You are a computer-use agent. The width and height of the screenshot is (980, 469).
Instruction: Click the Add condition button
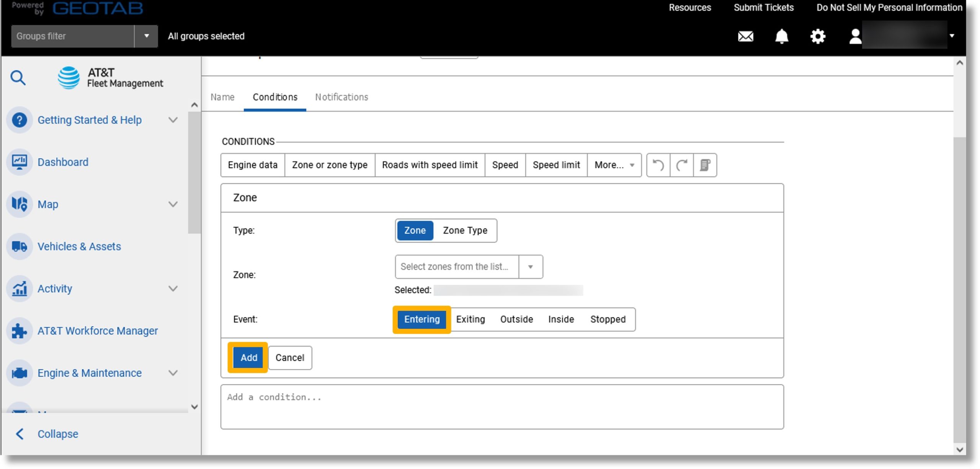(x=248, y=357)
